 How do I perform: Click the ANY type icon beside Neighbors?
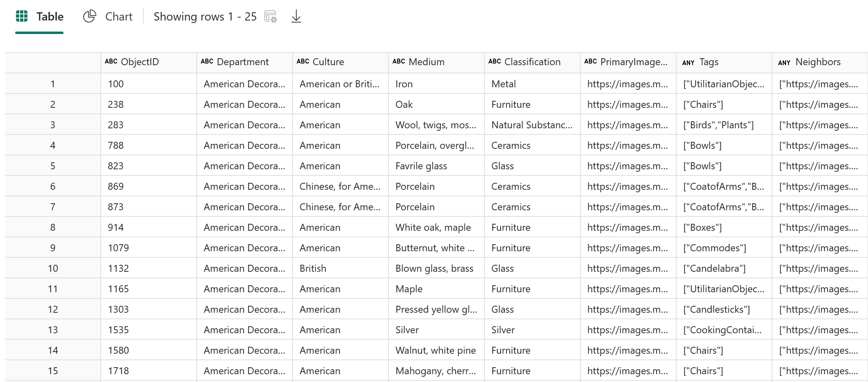784,62
